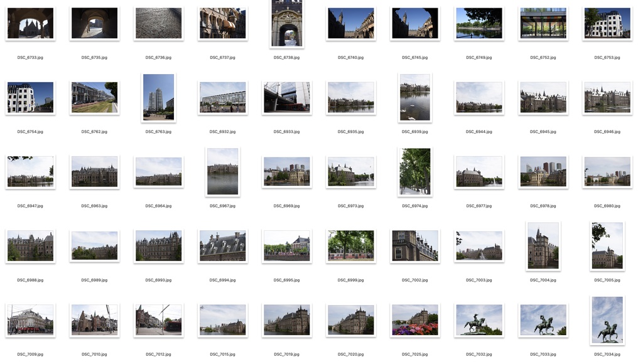Select thumbnail DSC_6735.jpg
Screen dimensions: 643x364
94,23
